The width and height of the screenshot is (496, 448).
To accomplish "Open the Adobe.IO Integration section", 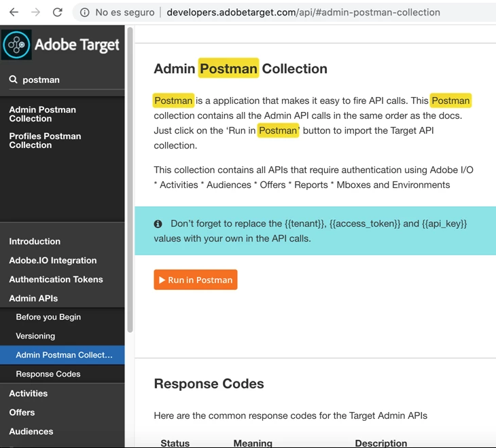I will click(x=53, y=261).
